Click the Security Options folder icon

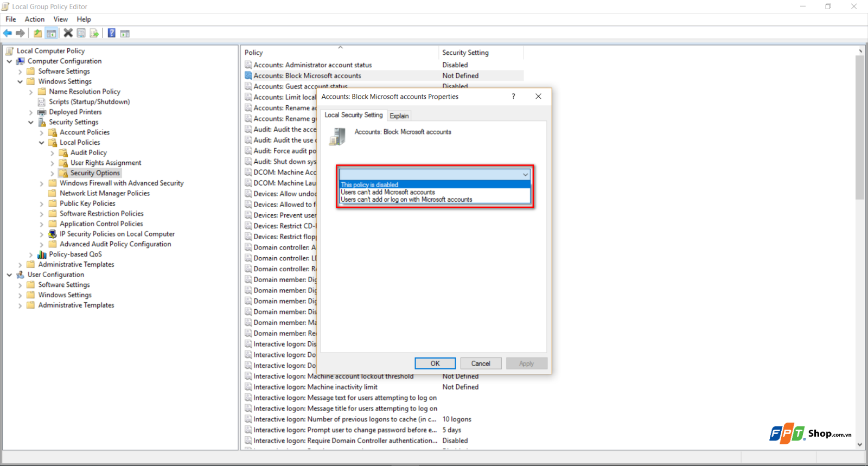63,173
